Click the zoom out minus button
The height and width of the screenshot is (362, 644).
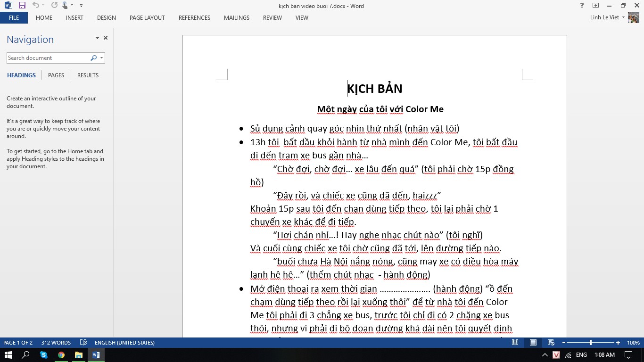click(x=564, y=343)
